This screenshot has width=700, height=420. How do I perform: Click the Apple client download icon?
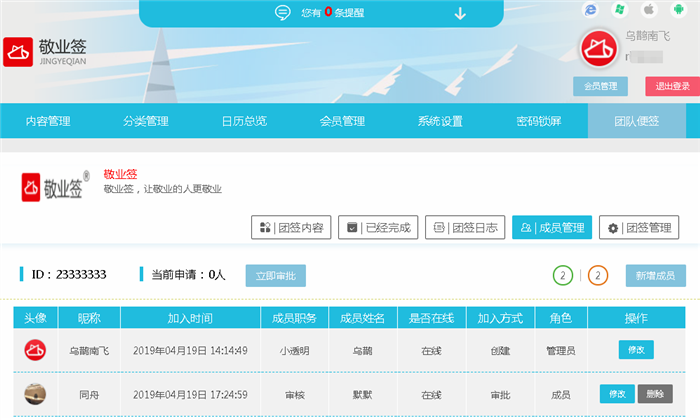click(648, 9)
